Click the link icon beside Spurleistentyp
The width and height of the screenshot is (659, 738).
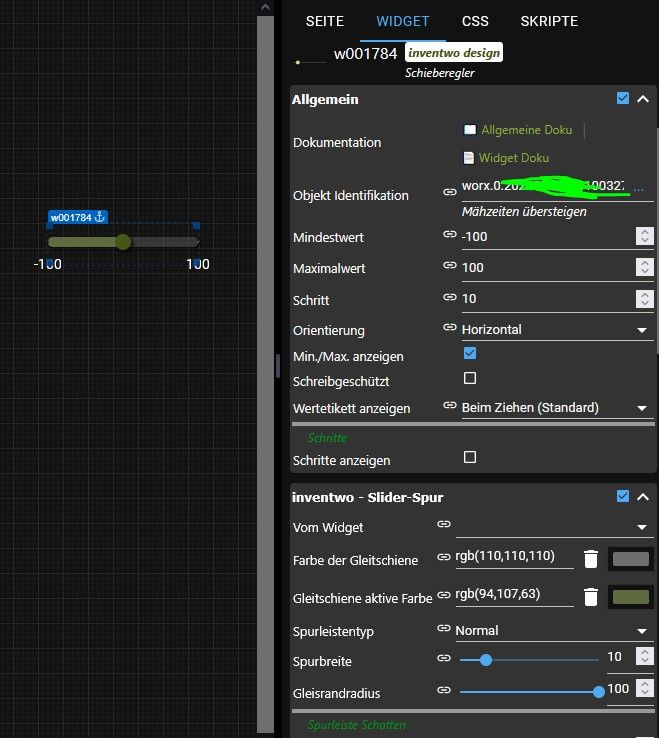[444, 628]
